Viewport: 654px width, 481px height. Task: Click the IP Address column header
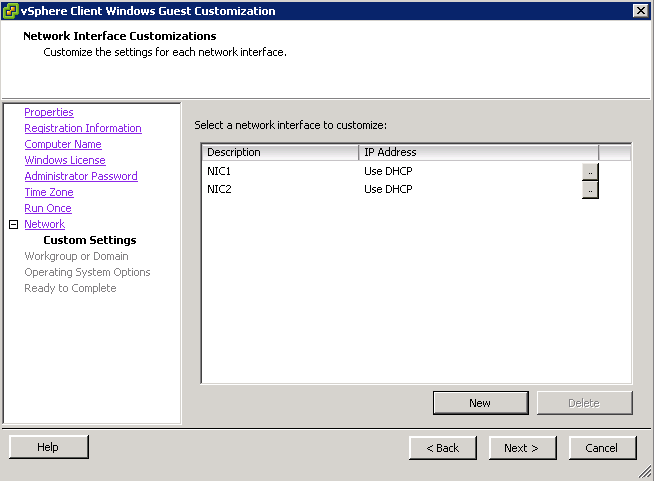coord(478,152)
